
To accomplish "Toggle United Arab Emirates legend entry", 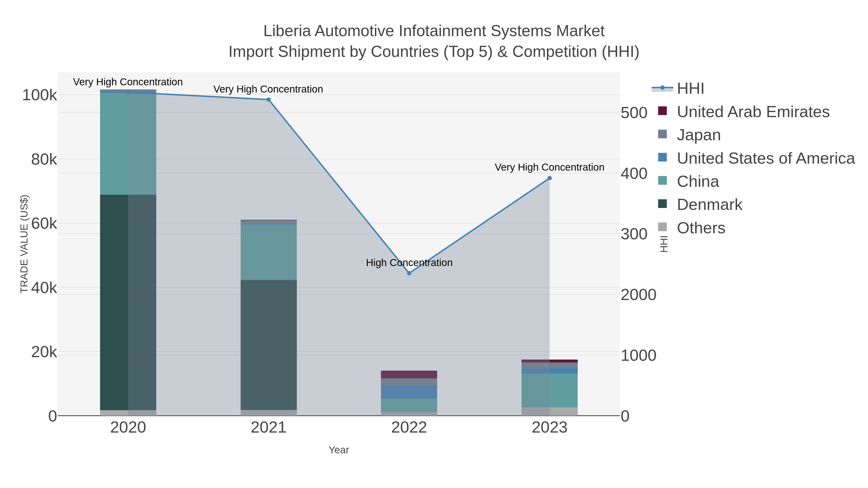I will coord(744,112).
